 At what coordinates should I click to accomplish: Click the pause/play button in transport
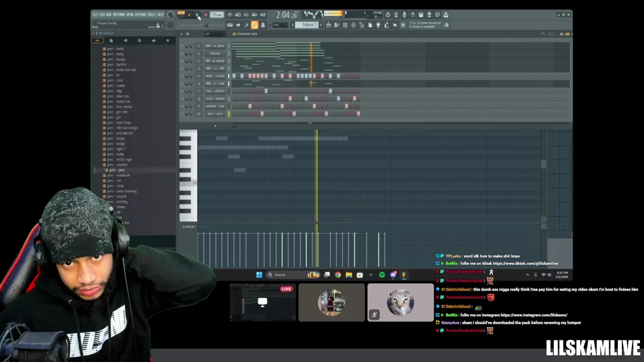189,15
